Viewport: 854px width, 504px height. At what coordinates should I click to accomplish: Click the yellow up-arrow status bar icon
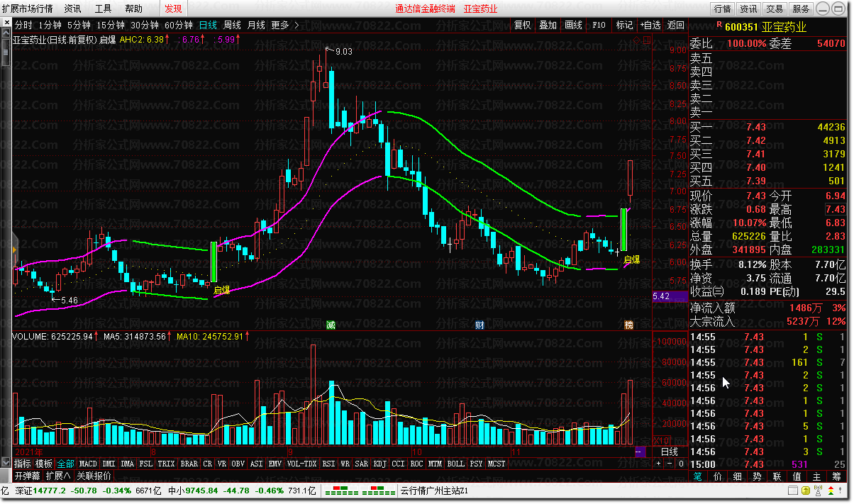(x=806, y=491)
